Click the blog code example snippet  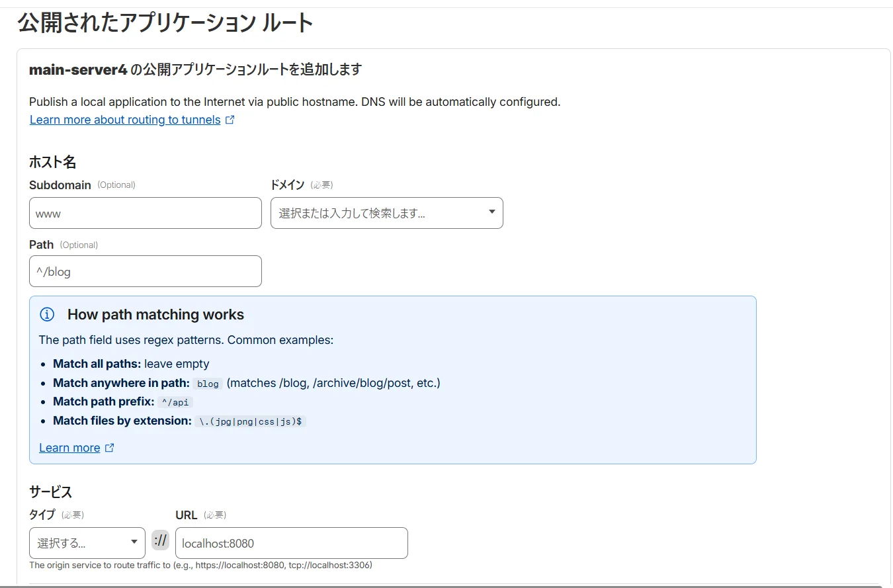208,384
